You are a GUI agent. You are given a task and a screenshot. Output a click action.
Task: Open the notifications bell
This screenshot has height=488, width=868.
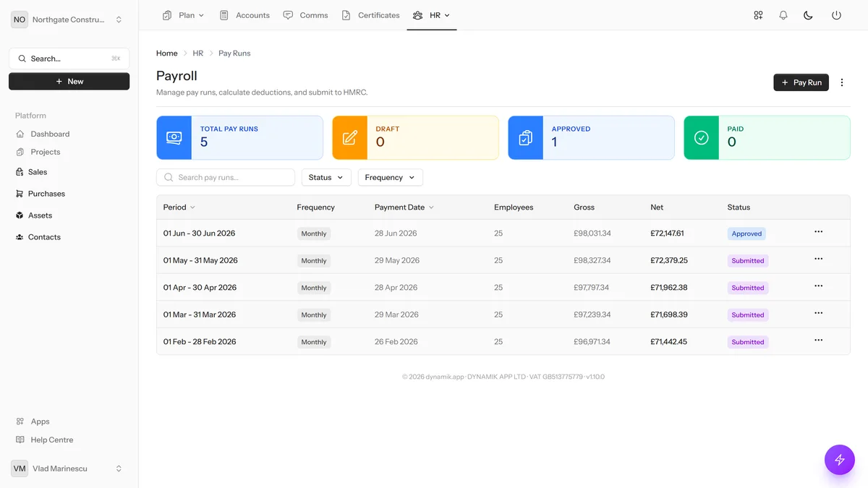(x=783, y=15)
